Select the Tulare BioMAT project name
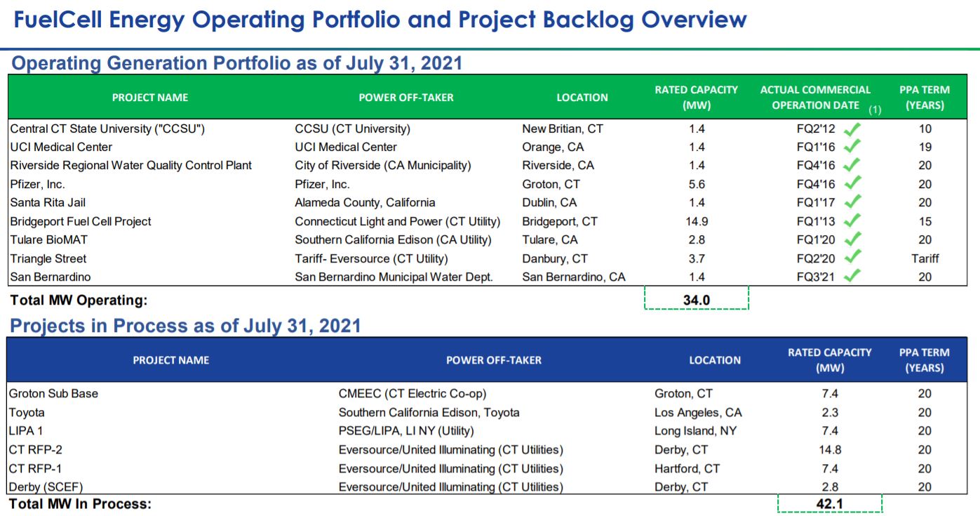Viewport: 980px width, 516px height. click(x=49, y=239)
